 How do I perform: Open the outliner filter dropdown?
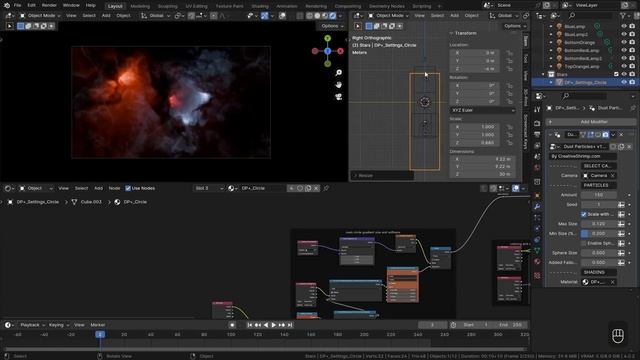624,16
